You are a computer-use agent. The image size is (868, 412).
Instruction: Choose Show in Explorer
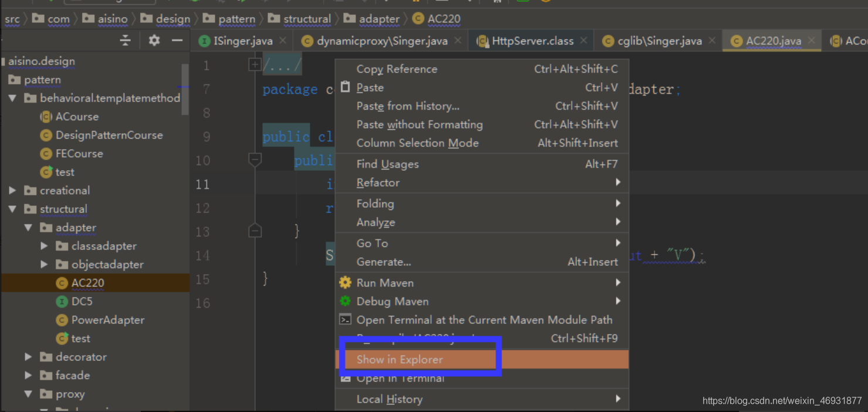coord(482,360)
